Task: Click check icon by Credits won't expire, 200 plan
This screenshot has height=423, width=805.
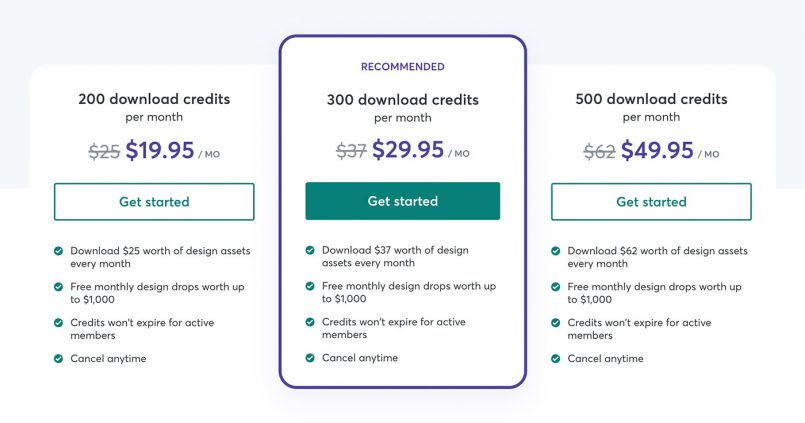Action: (x=59, y=323)
